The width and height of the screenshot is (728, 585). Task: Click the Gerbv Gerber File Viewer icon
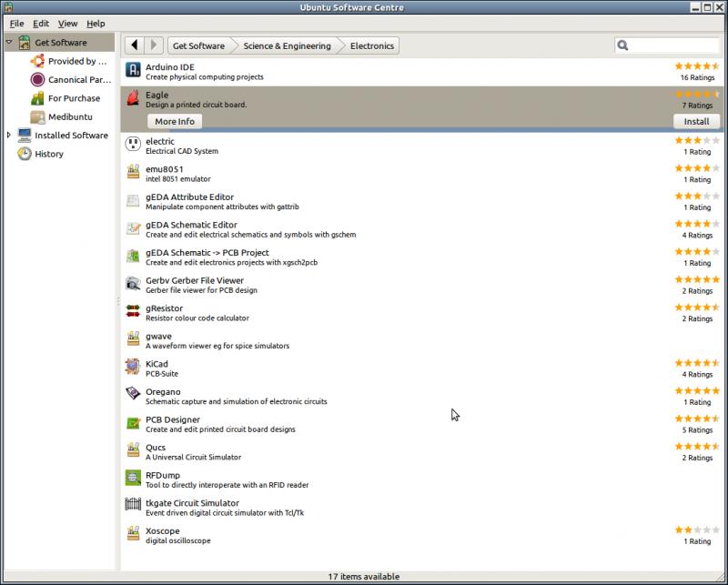[133, 283]
